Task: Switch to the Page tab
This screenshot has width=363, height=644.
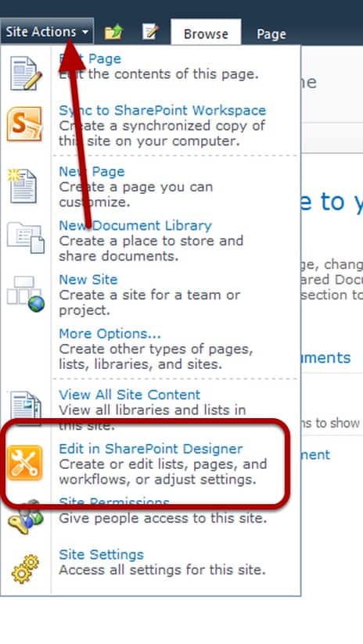Action: (x=271, y=34)
